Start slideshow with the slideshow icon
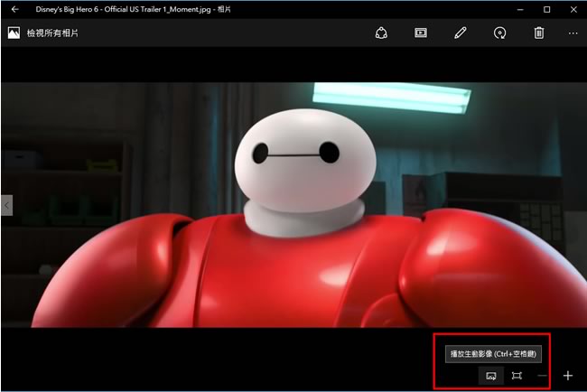 [x=421, y=33]
